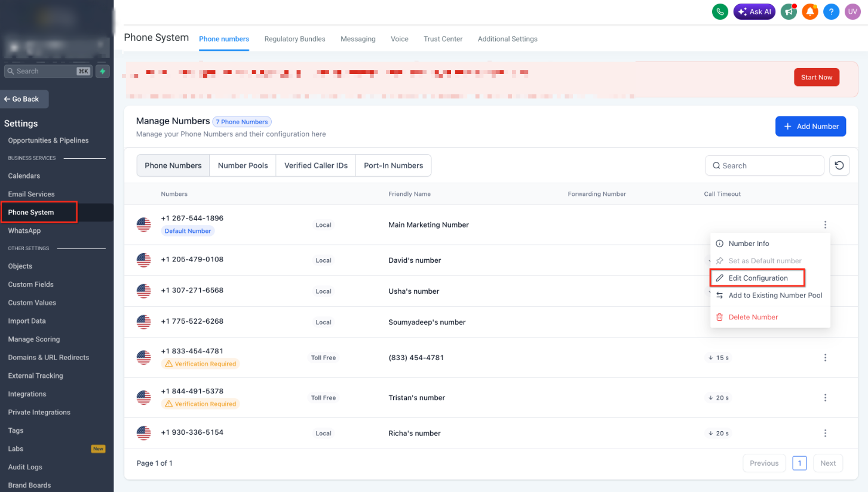Viewport: 868px width, 492px height.
Task: Open the three-dot menu for Richa's number
Action: pyautogui.click(x=825, y=433)
